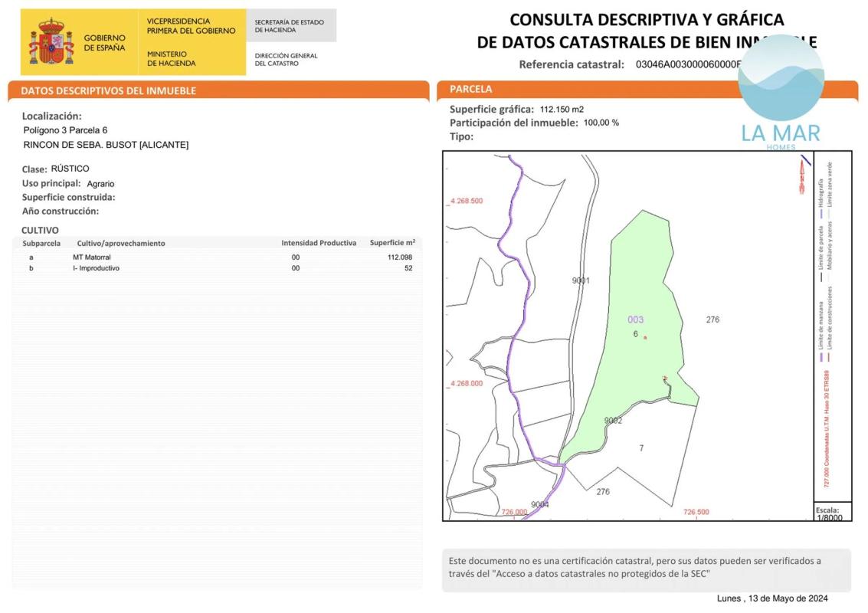Image resolution: width=868 pixels, height=613 pixels.
Task: Click 'DIRECCIÓN GENERAL DEL CATASTRO' text
Action: (287, 59)
